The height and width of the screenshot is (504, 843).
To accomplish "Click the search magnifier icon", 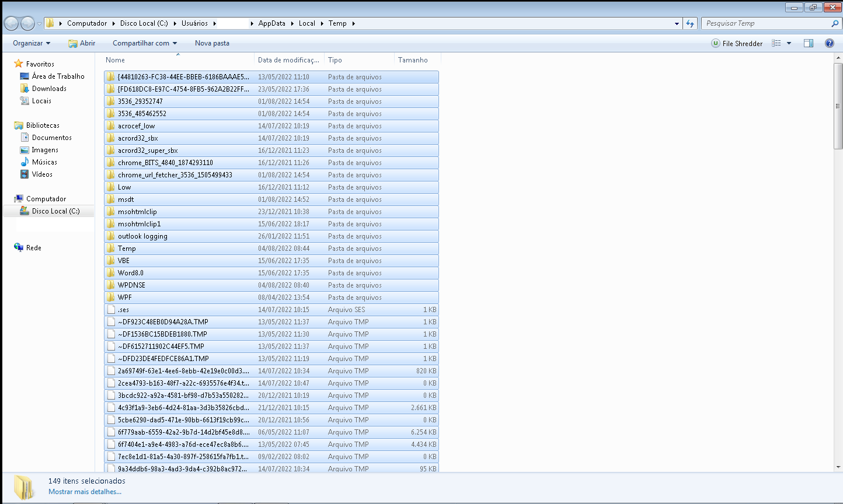I will click(835, 23).
